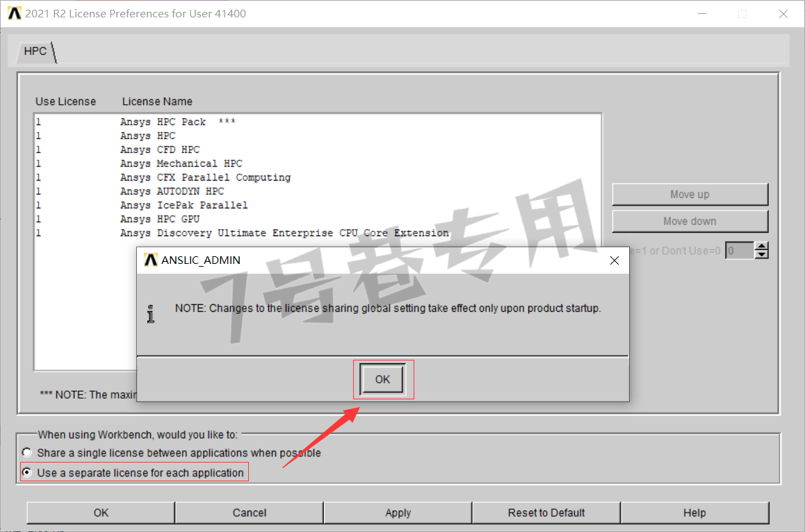Open Help for license preferences

694,513
